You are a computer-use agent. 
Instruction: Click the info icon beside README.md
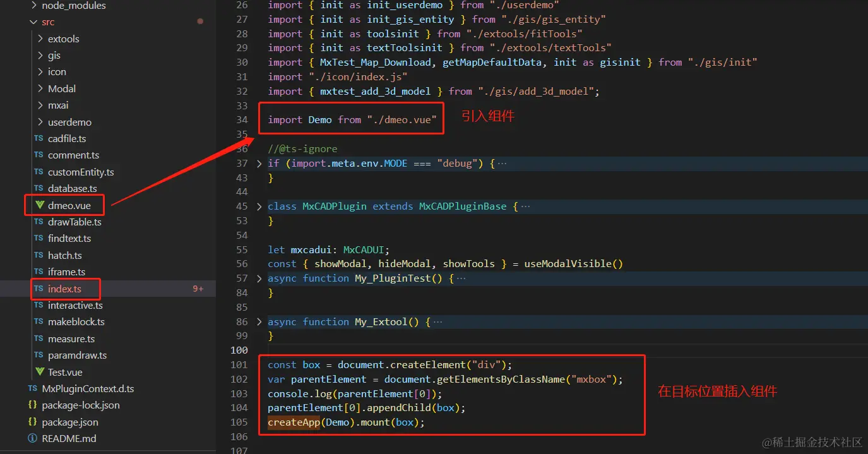(33, 439)
